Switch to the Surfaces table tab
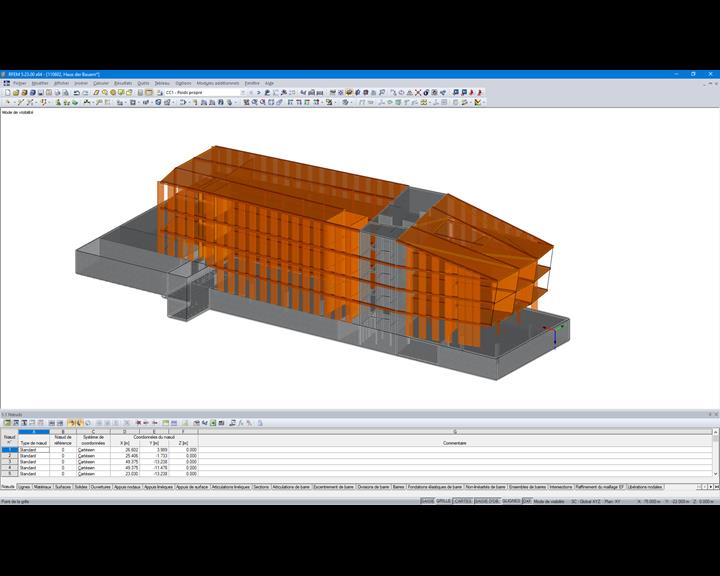 click(63, 486)
